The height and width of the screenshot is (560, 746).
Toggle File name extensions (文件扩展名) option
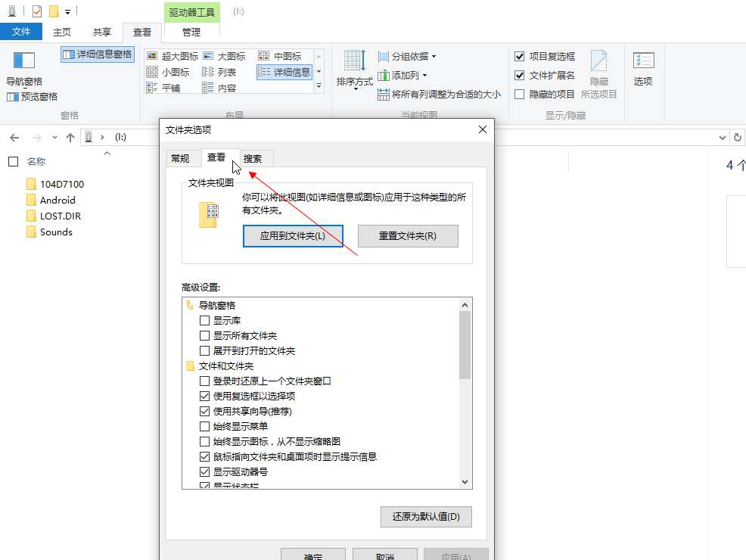(x=520, y=75)
